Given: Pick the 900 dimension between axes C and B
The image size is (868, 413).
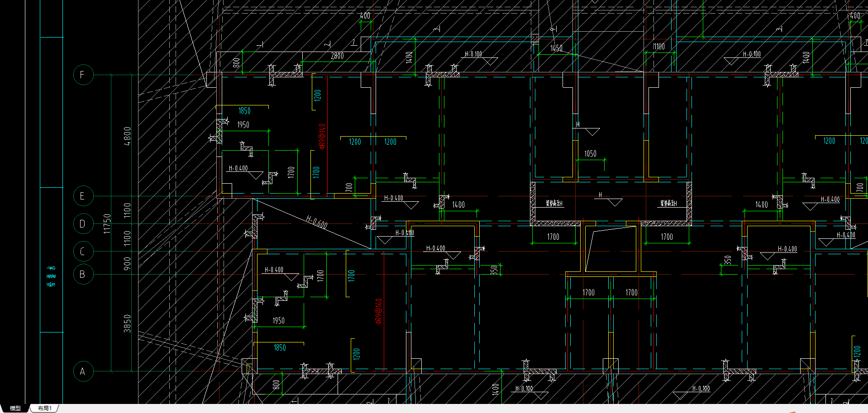Looking at the screenshot, I should pos(128,264).
